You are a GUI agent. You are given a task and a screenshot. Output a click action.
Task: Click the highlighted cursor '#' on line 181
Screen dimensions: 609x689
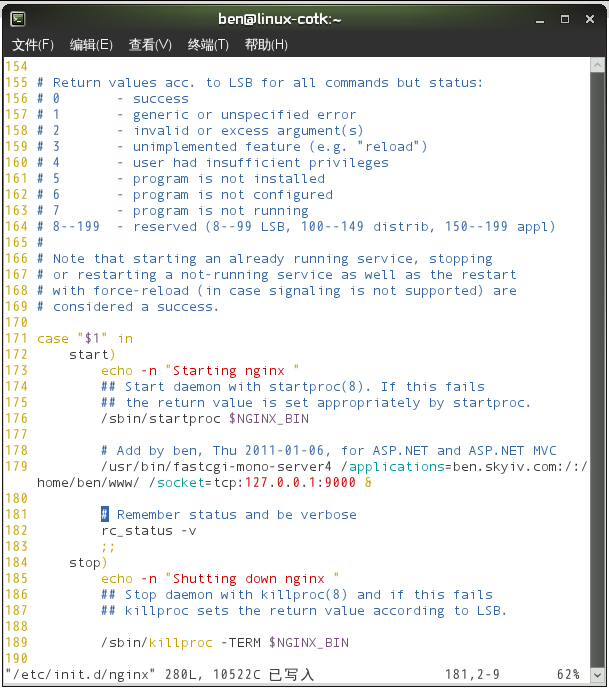(x=105, y=515)
